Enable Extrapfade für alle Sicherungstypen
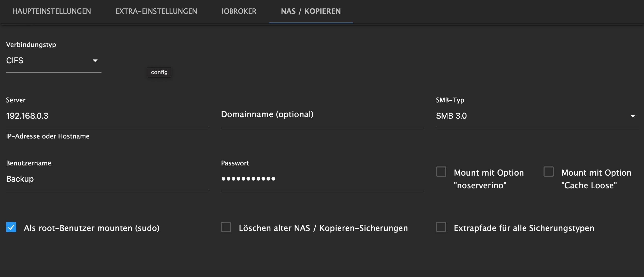This screenshot has width=644, height=277. pyautogui.click(x=441, y=227)
